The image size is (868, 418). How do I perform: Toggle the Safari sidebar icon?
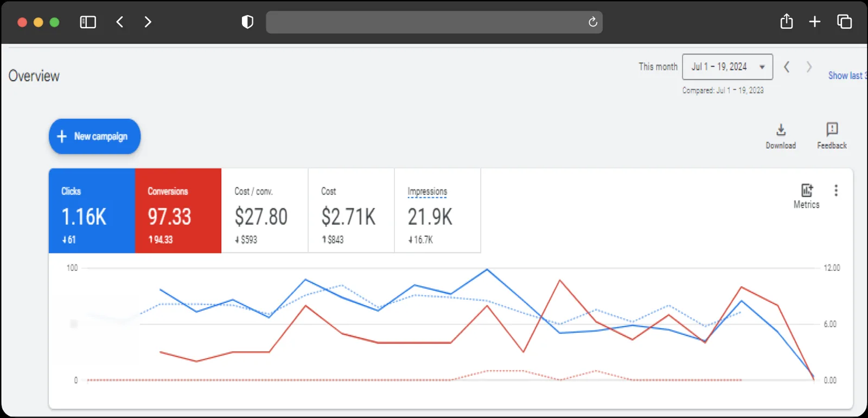[x=88, y=22]
